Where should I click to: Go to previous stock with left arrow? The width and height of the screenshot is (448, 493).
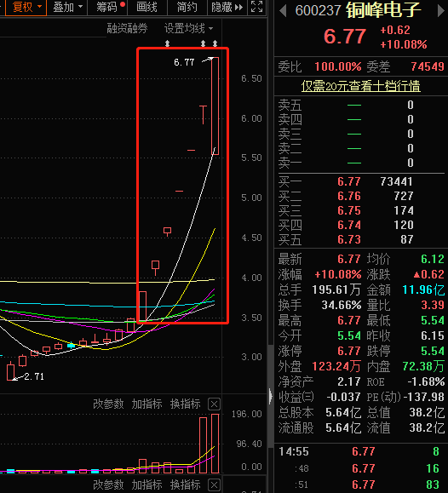pyautogui.click(x=283, y=11)
